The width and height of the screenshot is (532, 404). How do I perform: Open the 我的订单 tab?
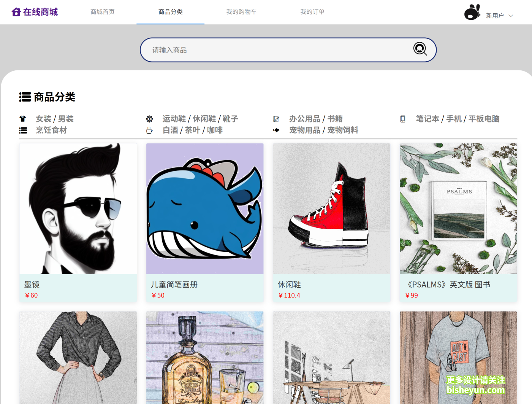312,12
